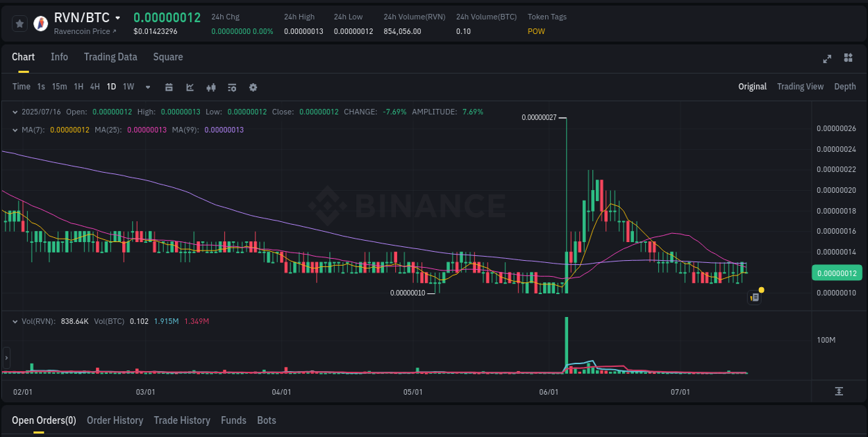Open the technical indicators icon
Image resolution: width=868 pixels, height=437 pixels.
point(210,87)
